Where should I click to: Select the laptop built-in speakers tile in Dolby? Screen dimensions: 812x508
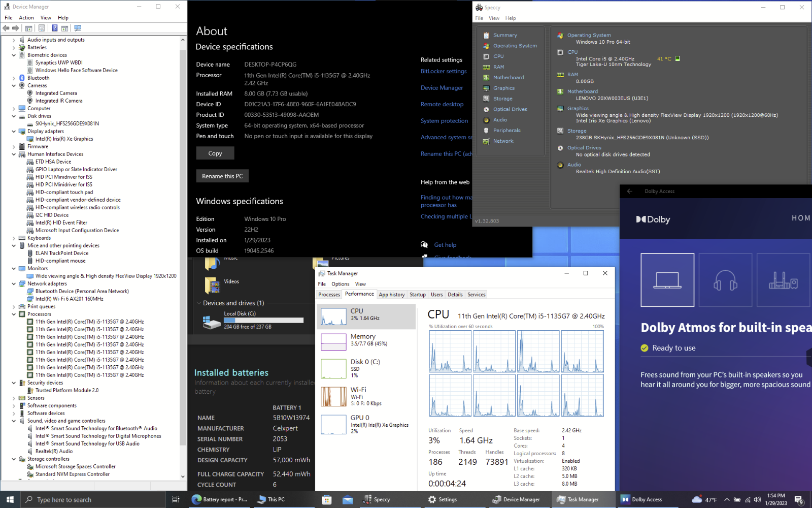tap(667, 280)
